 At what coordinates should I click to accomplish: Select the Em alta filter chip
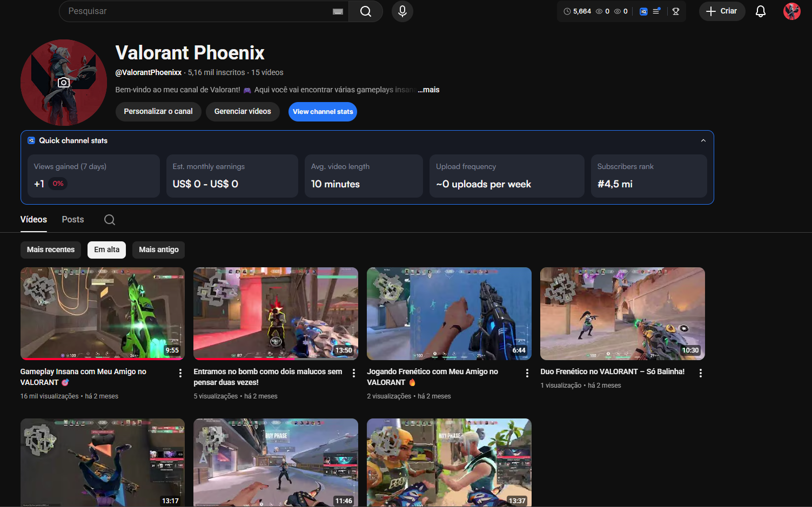107,249
